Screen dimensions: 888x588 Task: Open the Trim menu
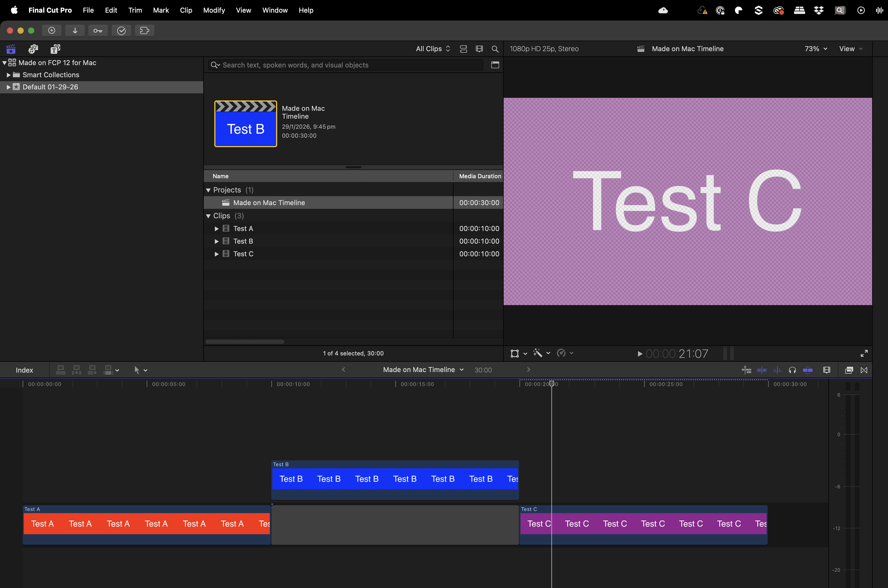135,10
